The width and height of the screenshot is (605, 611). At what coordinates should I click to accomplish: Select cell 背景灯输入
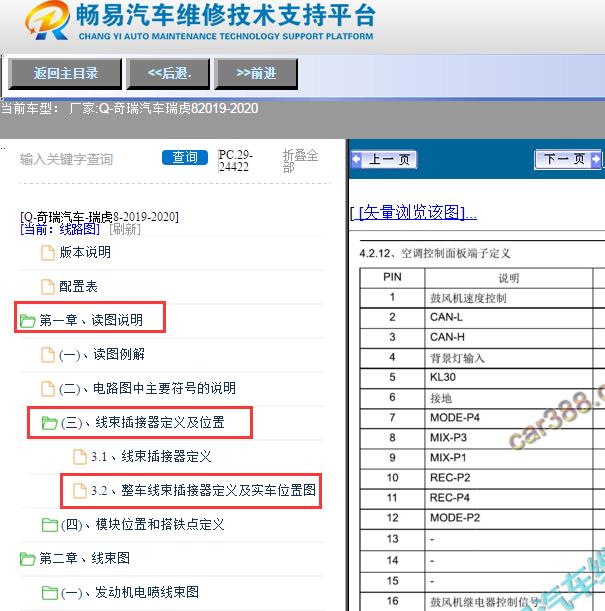pos(509,358)
